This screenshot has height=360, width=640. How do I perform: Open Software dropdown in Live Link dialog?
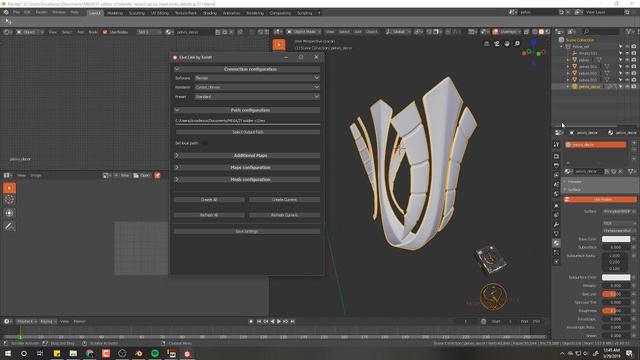coord(257,78)
